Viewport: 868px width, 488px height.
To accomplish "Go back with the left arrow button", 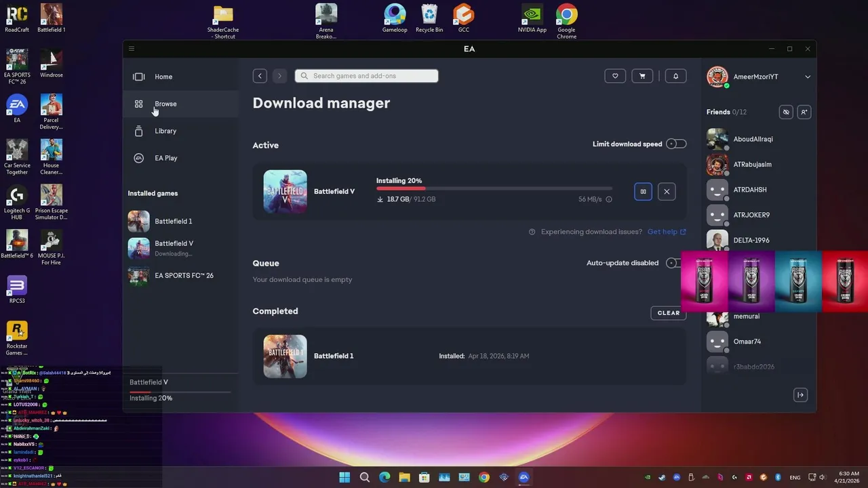I will coord(260,76).
